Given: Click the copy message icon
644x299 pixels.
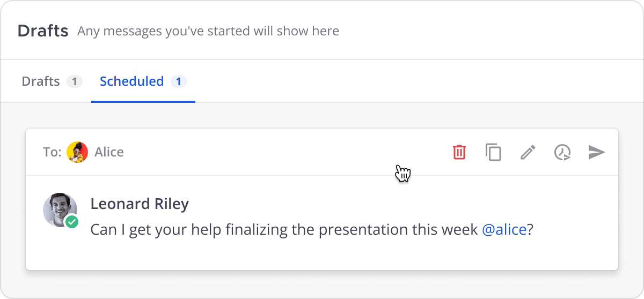Looking at the screenshot, I should (493, 152).
